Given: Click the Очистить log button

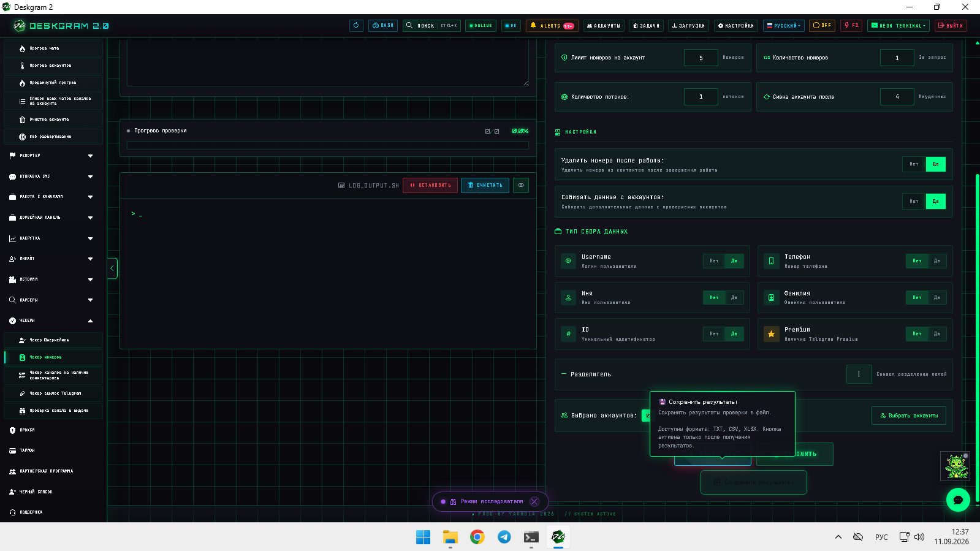Looking at the screenshot, I should point(485,185).
